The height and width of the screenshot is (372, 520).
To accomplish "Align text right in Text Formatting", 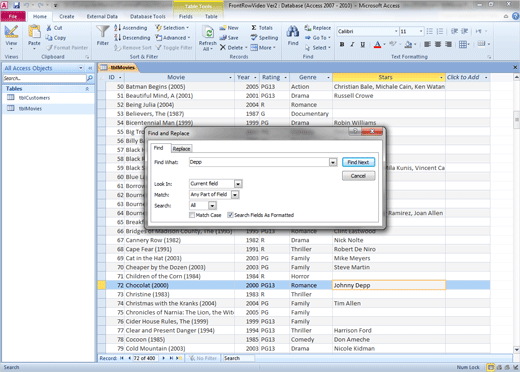I will (x=448, y=44).
